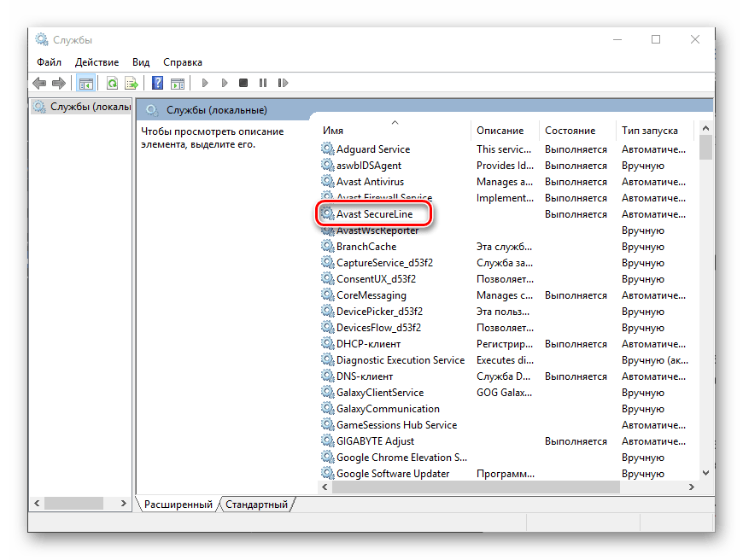Click the Help icon in the toolbar
Viewport: 743px width, 560px height.
tap(156, 83)
